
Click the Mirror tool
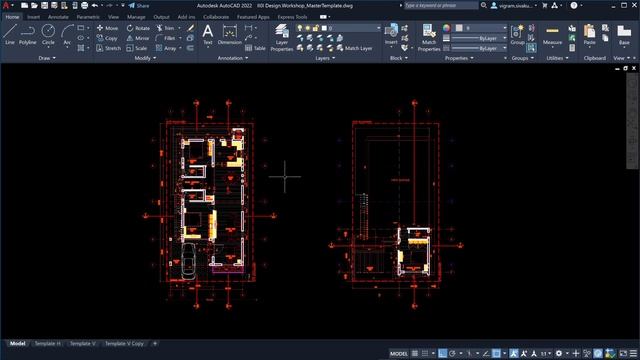pos(138,38)
